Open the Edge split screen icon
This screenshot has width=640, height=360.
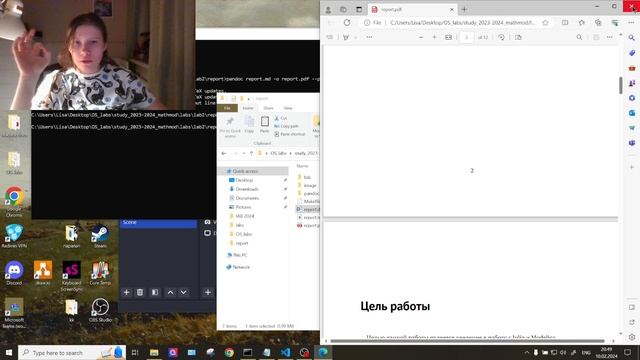(x=565, y=23)
